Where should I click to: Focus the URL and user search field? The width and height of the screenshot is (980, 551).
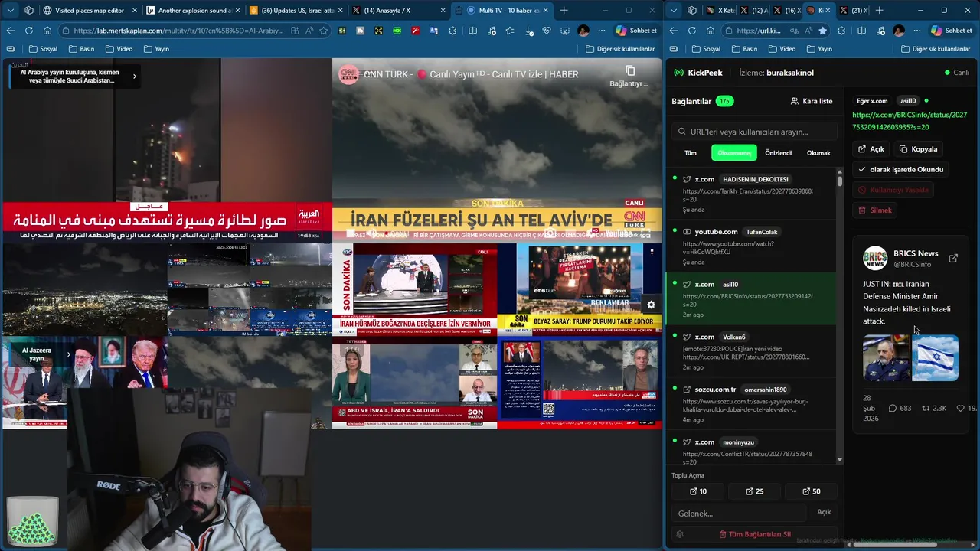(x=754, y=132)
